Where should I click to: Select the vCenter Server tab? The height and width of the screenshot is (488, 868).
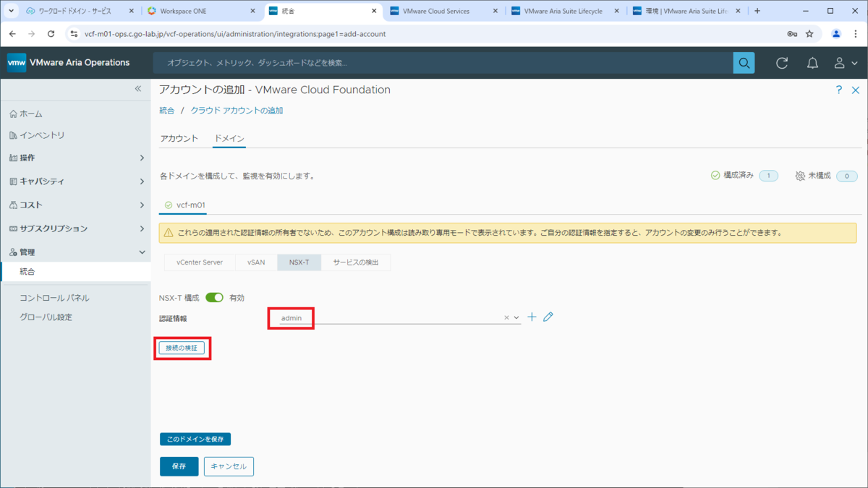point(200,262)
